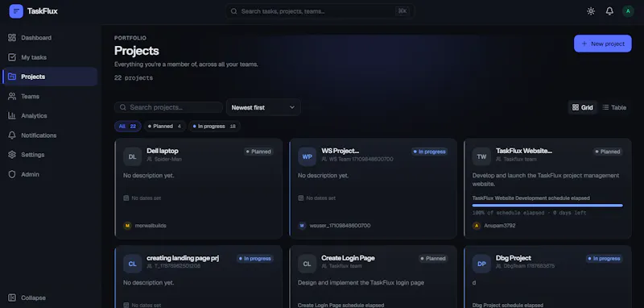Viewport: 644px width, 308px height.
Task: Click the DL project avatar
Action: pos(132,156)
